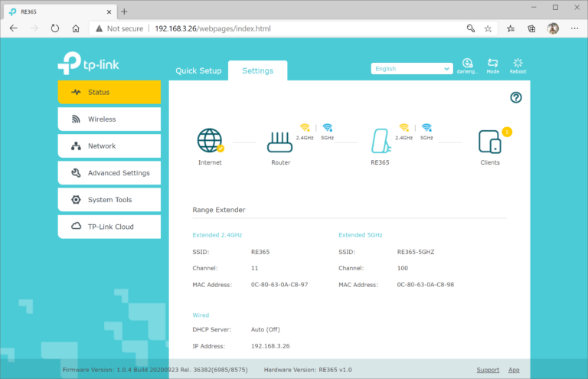
Task: Add page to favorites star icon
Action: point(488,28)
